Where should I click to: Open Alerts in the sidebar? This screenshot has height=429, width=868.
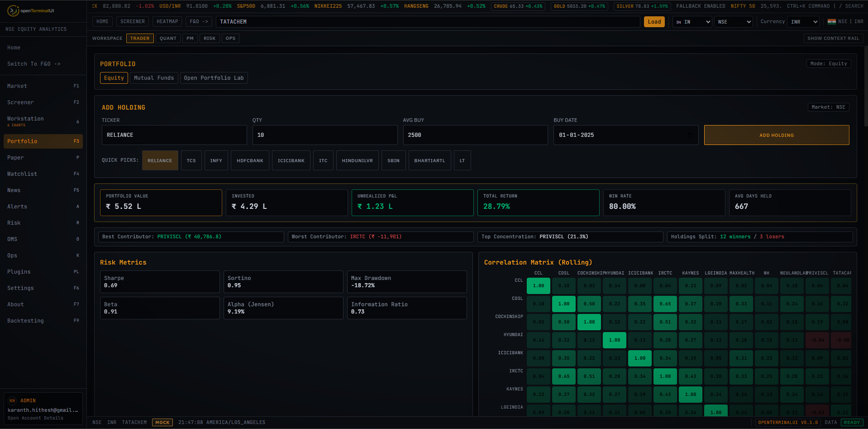click(43, 207)
